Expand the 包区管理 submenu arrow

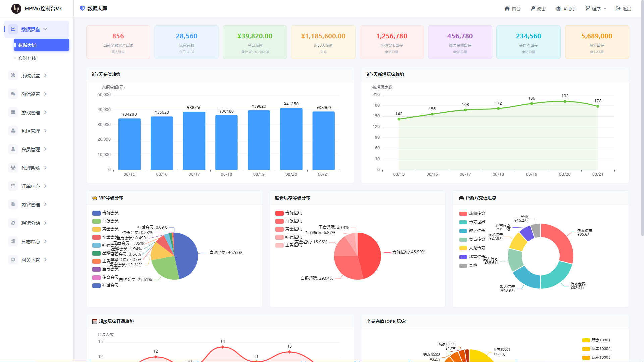pyautogui.click(x=45, y=131)
